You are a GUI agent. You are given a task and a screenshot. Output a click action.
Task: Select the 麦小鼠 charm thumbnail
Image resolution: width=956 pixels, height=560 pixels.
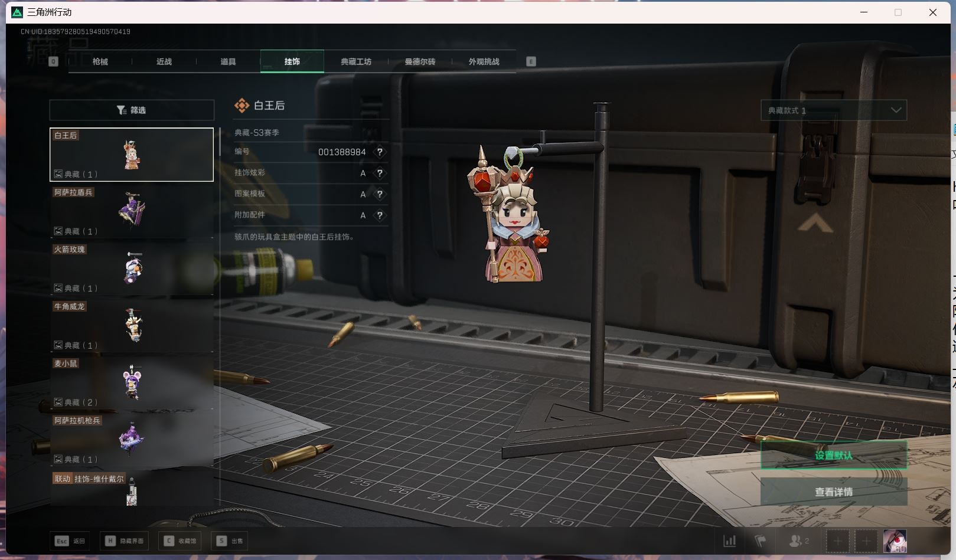point(132,382)
